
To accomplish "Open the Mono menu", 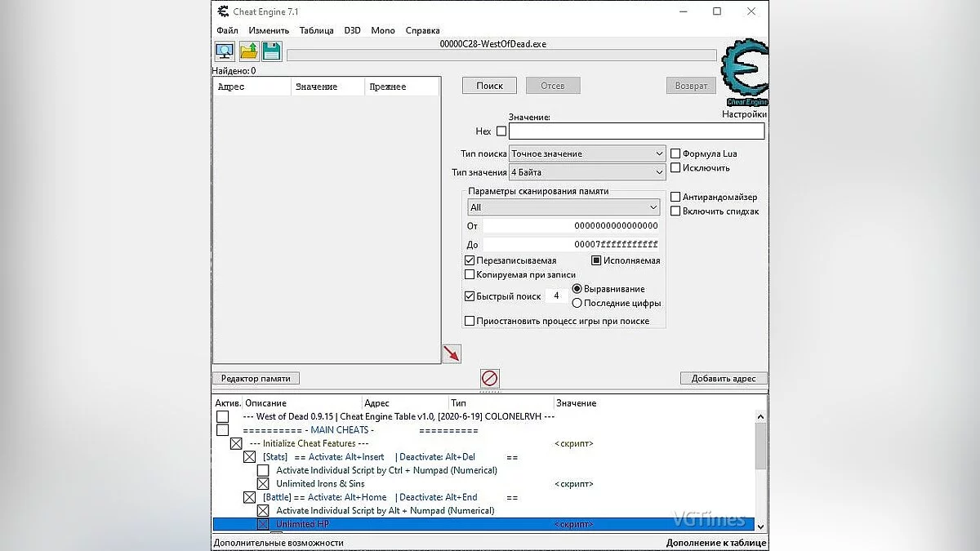I will [x=383, y=30].
